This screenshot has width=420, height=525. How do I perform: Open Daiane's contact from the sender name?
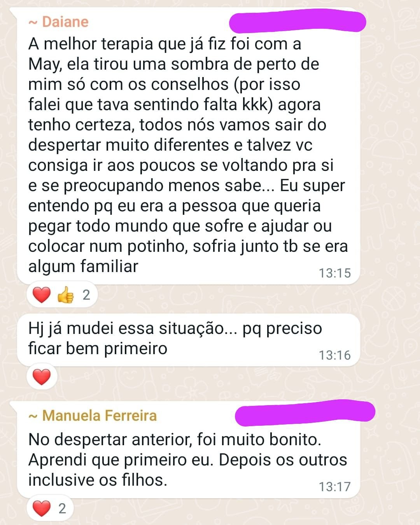[65, 22]
